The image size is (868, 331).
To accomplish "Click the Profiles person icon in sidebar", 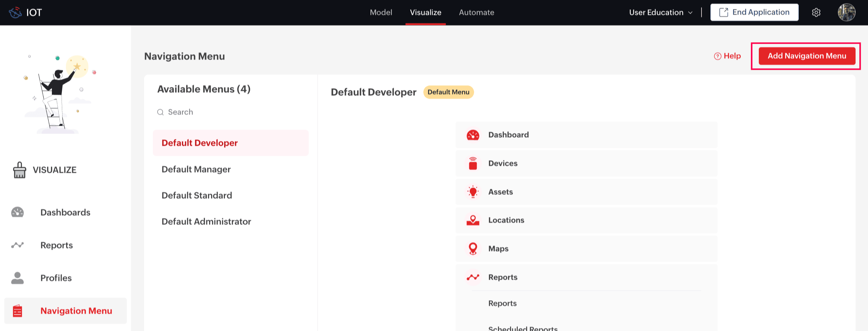I will [x=18, y=278].
